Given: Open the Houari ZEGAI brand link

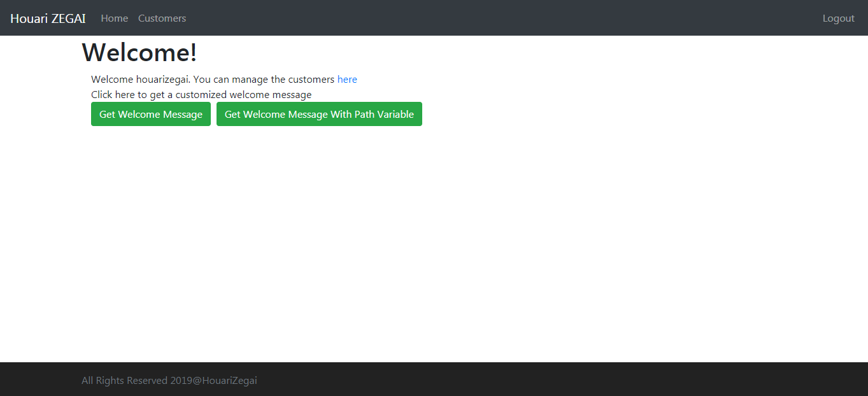Looking at the screenshot, I should point(48,18).
